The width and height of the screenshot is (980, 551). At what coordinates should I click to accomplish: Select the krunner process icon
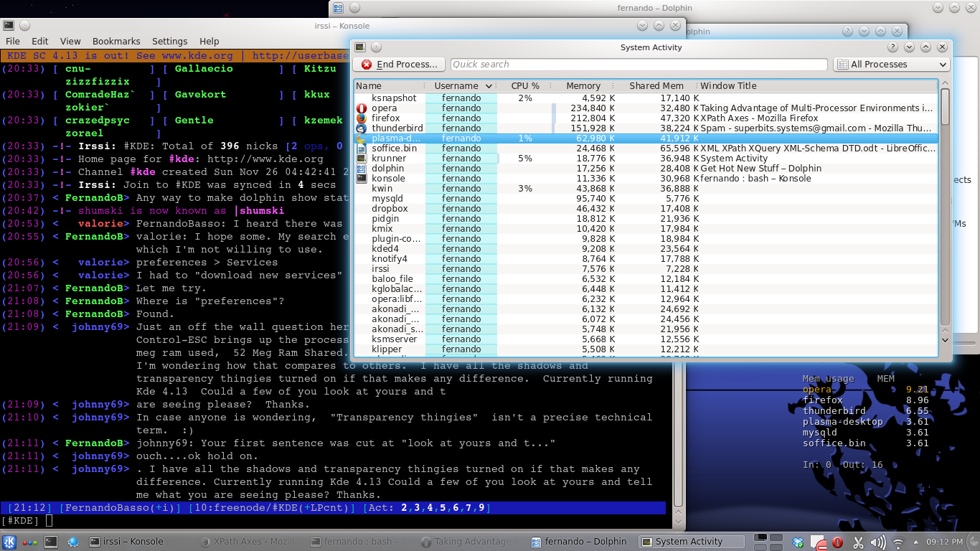tap(362, 159)
